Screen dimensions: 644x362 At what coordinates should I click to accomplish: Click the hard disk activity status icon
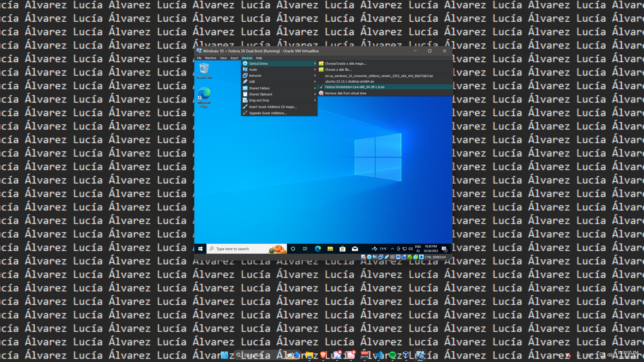[x=363, y=257]
